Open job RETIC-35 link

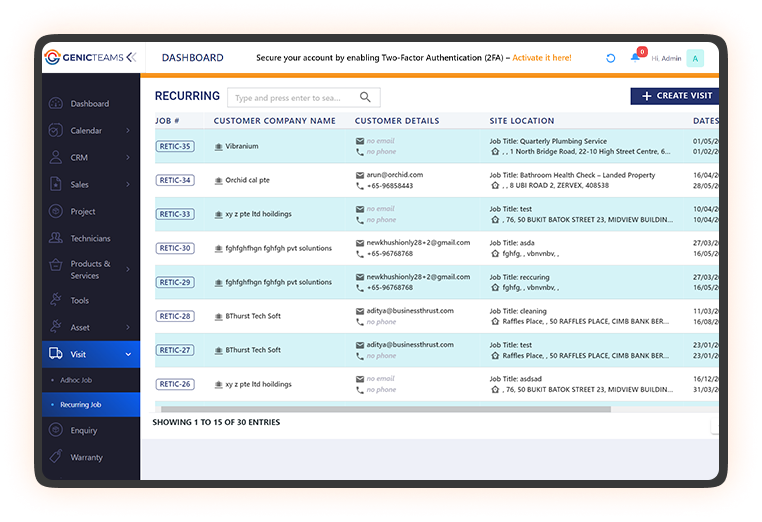tap(175, 146)
